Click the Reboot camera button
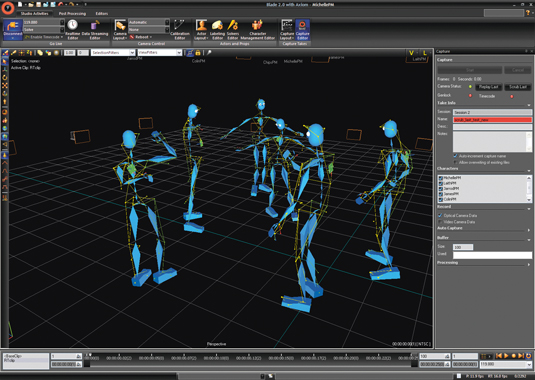The width and height of the screenshot is (535, 380). (141, 37)
